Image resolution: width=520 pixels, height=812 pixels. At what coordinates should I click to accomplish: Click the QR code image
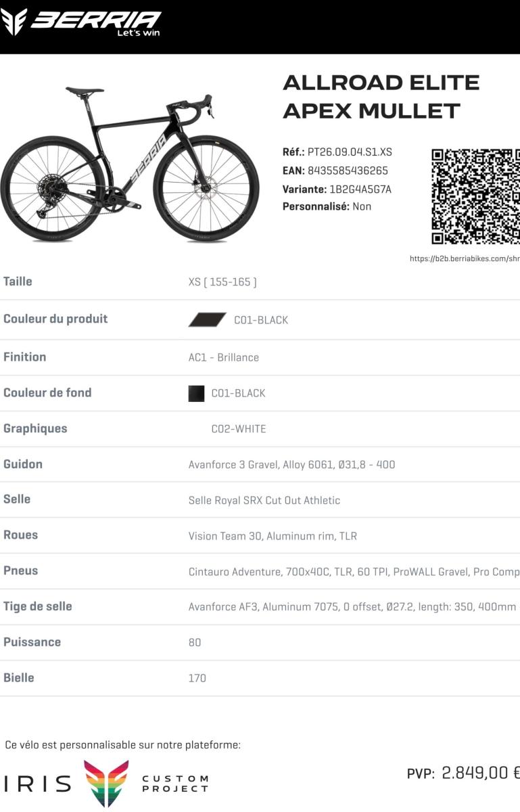click(475, 197)
